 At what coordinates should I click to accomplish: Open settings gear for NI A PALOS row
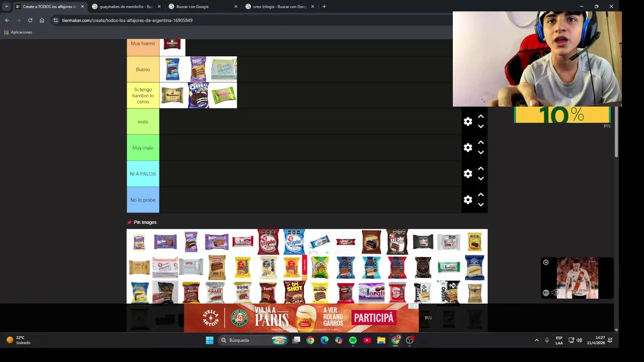click(x=468, y=174)
